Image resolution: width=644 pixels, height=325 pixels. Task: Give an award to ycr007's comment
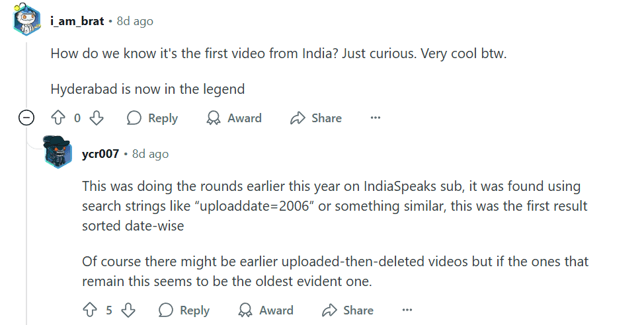(x=266, y=310)
